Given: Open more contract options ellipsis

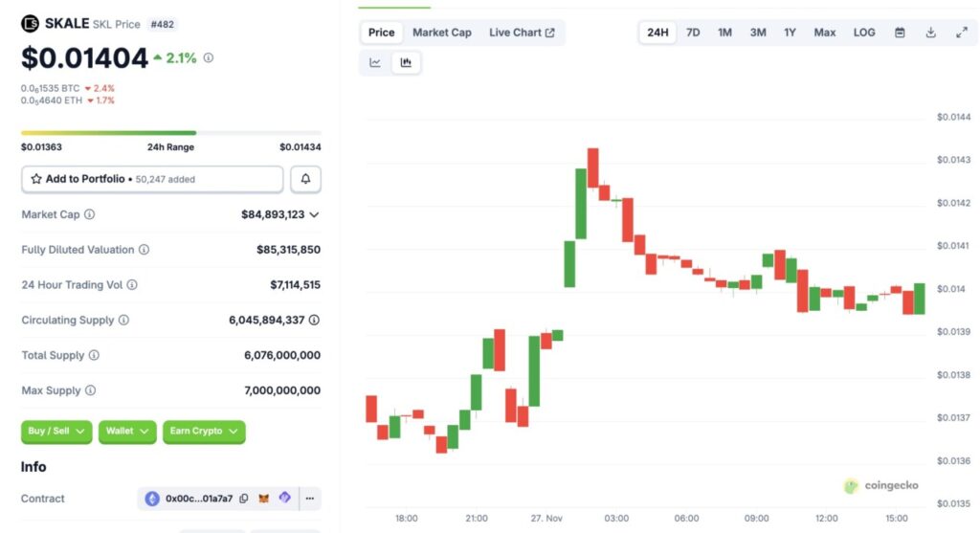Looking at the screenshot, I should 309,499.
